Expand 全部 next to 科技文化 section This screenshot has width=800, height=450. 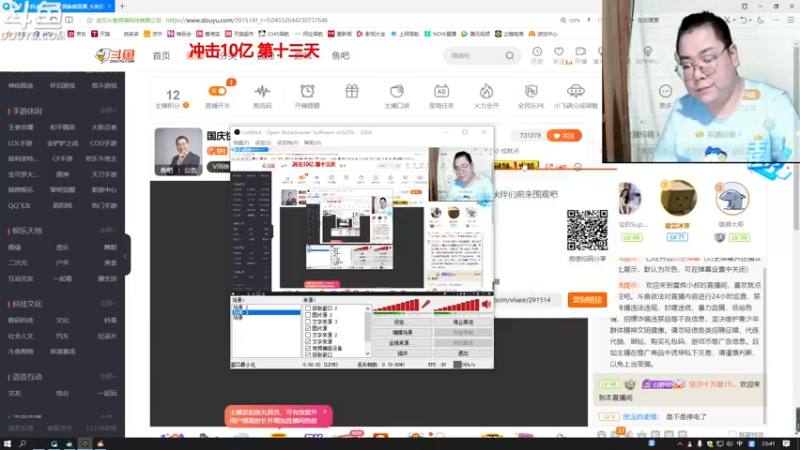click(x=108, y=304)
